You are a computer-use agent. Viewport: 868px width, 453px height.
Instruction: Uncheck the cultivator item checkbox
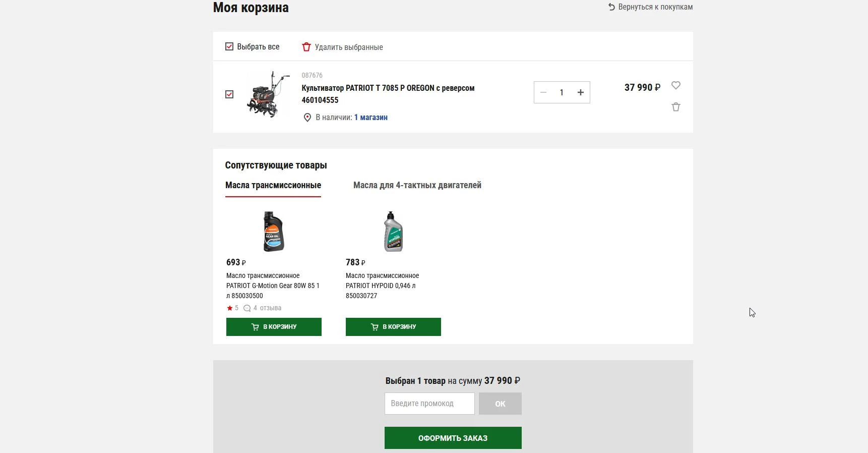click(x=229, y=94)
